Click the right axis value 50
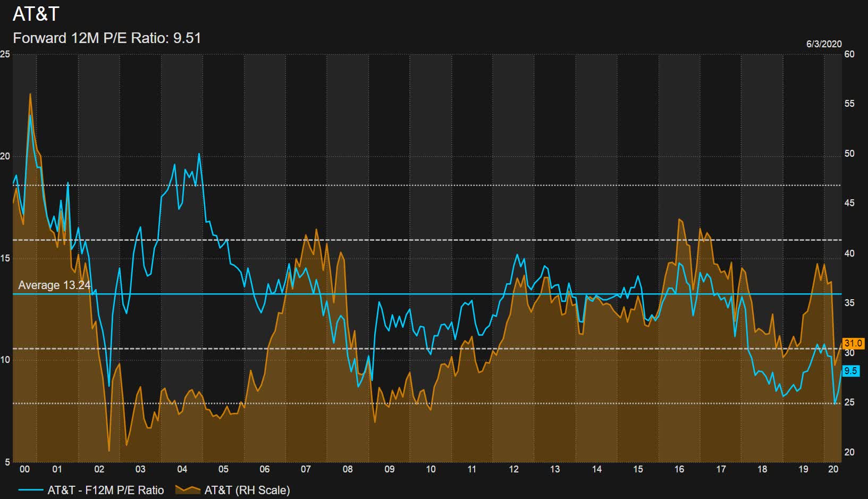This screenshot has height=499, width=868. [x=849, y=154]
